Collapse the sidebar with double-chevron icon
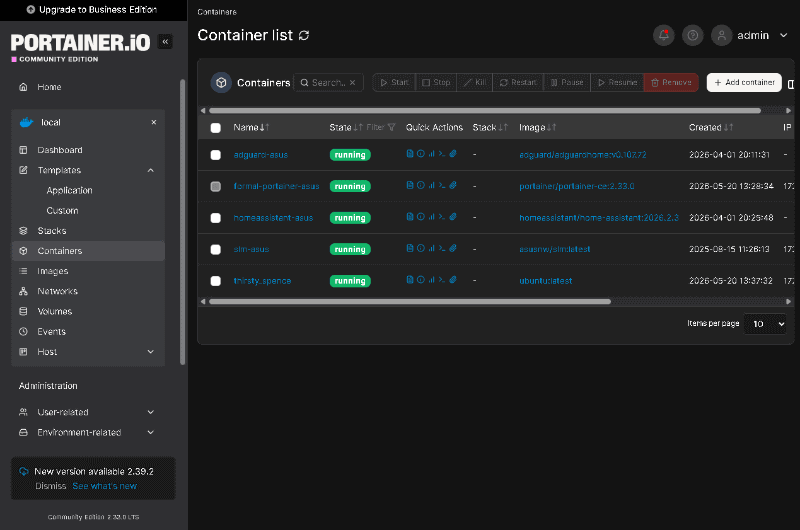 tap(165, 42)
